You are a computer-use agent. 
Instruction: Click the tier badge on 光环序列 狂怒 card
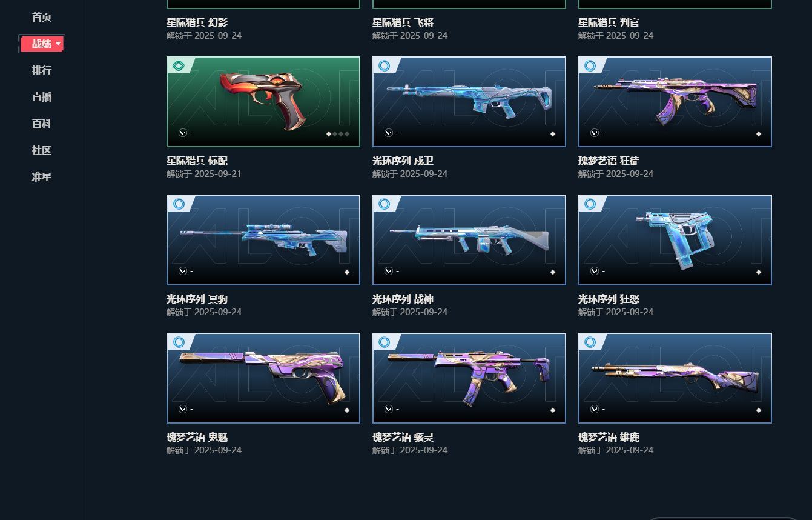[x=590, y=204]
